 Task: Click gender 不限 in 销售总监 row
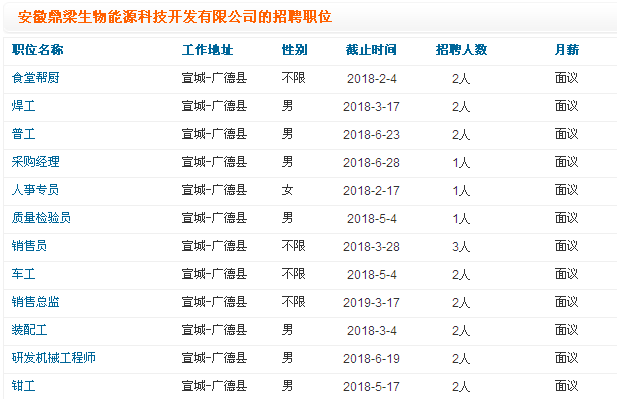tap(294, 301)
